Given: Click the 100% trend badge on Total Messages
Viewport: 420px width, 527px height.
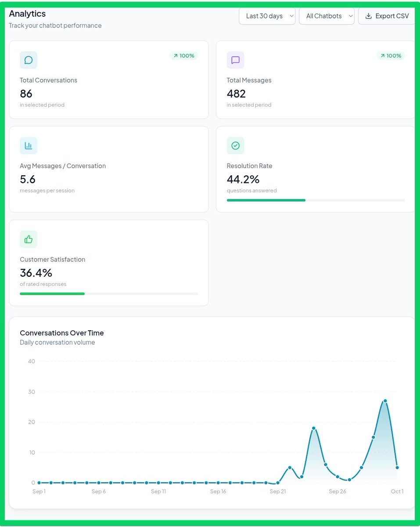Looking at the screenshot, I should pos(391,56).
